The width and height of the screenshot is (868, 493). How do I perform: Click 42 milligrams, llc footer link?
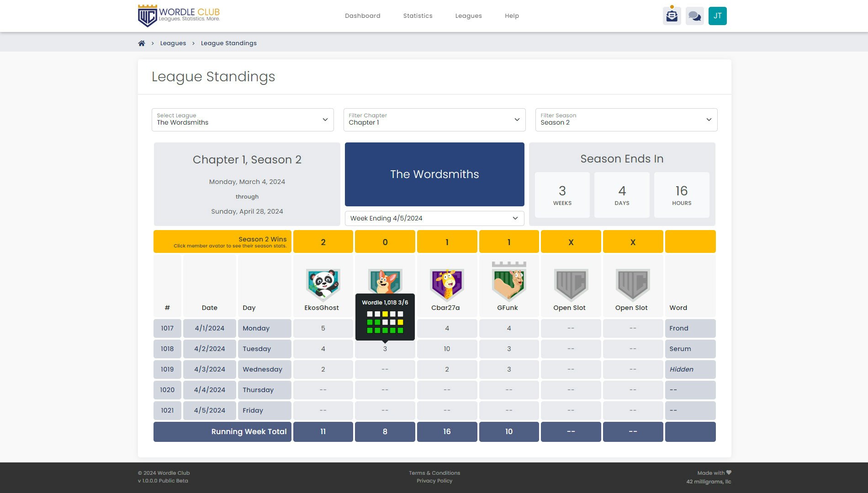click(x=709, y=482)
